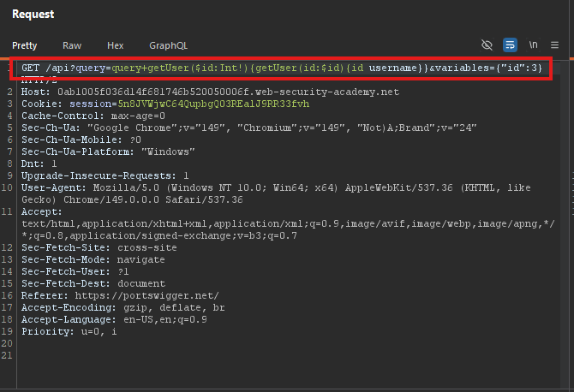The height and width of the screenshot is (392, 574).
Task: Click the Sec-Fetch-Mode: navigate line
Action: click(93, 260)
